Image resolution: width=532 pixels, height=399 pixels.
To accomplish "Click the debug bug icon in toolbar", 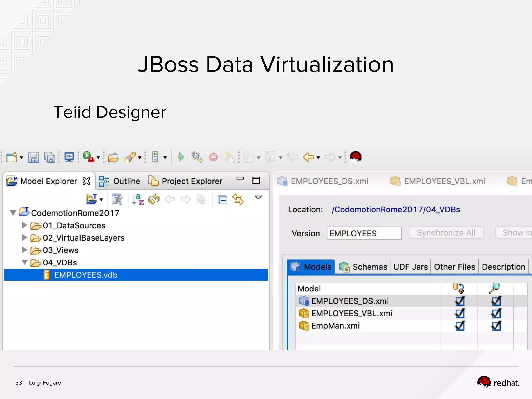I will click(197, 157).
